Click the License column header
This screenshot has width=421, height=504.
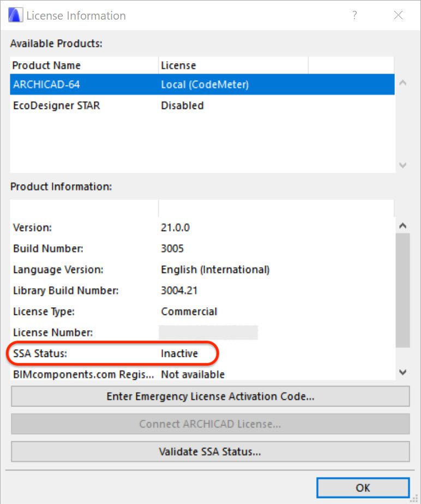click(233, 65)
